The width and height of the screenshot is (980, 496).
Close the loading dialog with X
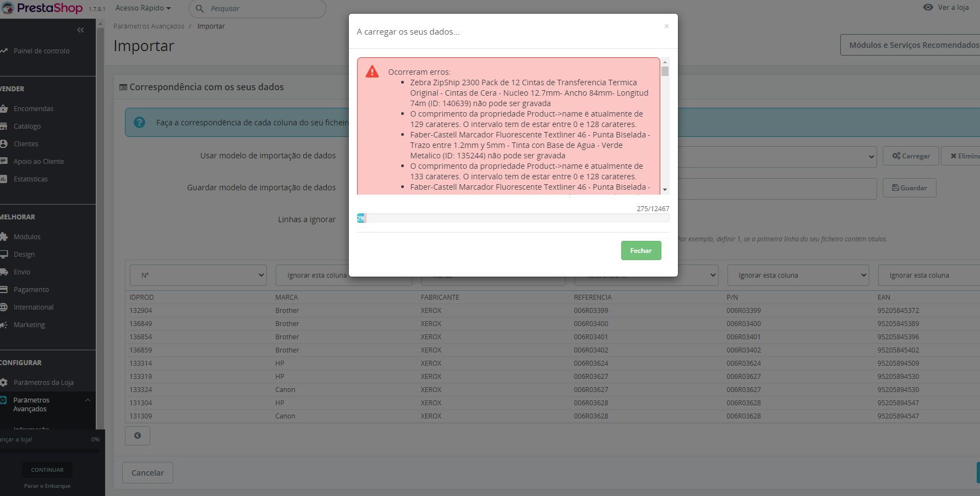(666, 26)
